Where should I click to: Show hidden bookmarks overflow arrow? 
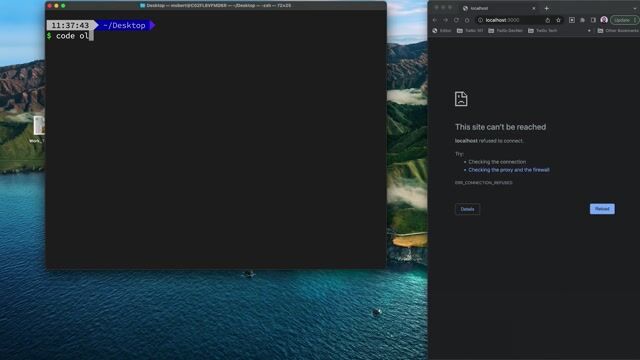(589, 31)
